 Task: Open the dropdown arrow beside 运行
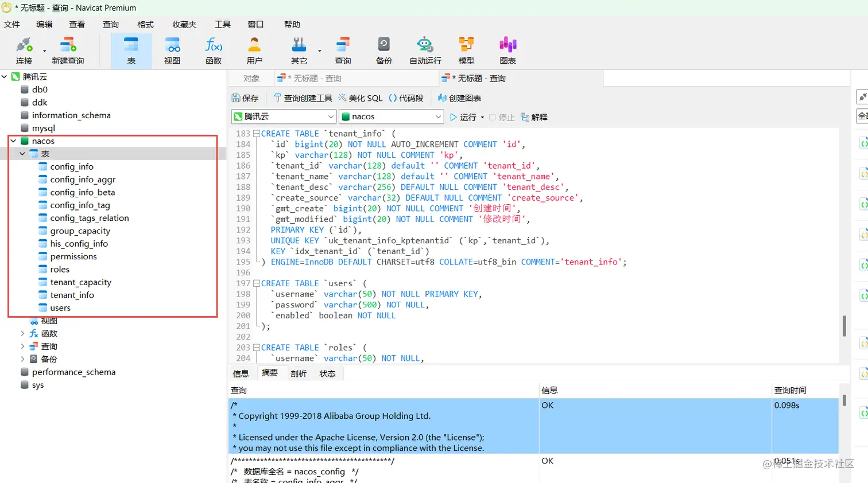[x=482, y=118]
